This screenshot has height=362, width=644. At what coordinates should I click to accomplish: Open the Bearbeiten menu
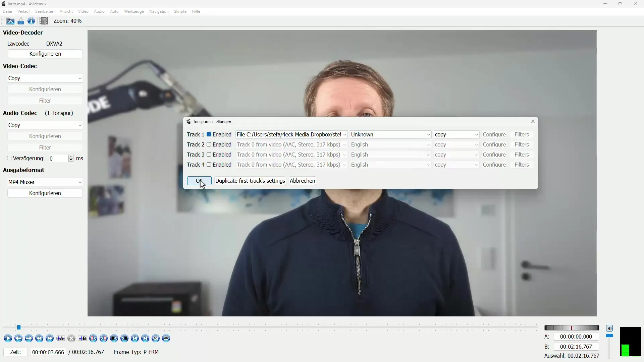[45, 11]
